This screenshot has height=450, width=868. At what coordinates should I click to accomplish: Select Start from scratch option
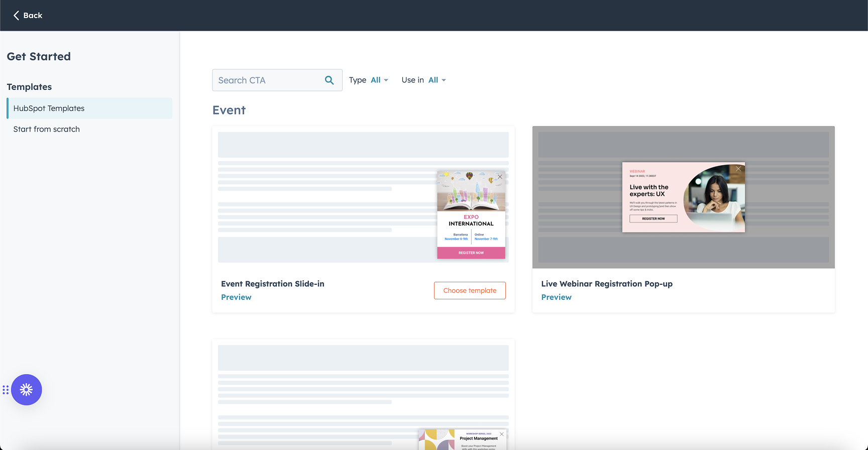pos(46,129)
